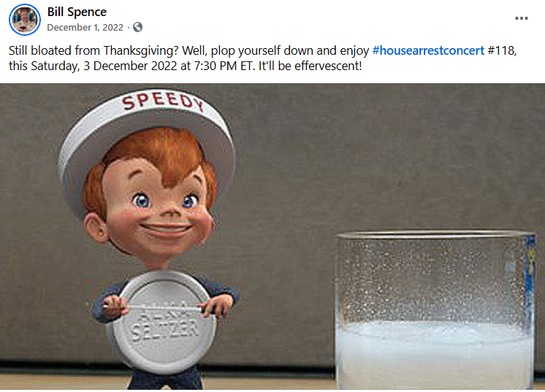
Task: Open Bill Spence's profile picture avatar
Action: coord(25,20)
